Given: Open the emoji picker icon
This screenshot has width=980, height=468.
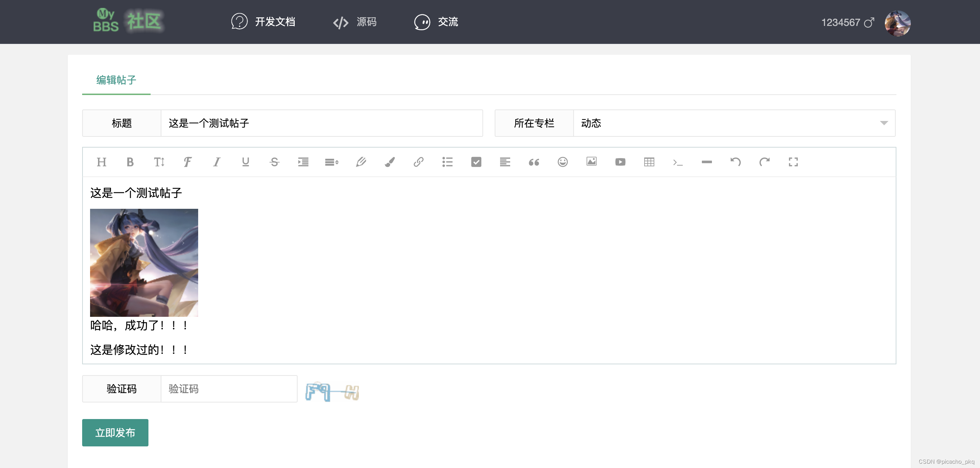Looking at the screenshot, I should tap(562, 162).
